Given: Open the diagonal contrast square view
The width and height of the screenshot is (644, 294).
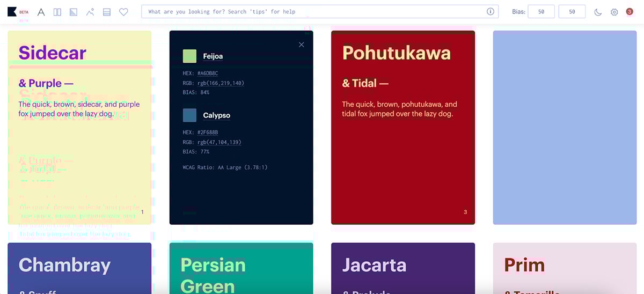Looking at the screenshot, I should point(74,12).
